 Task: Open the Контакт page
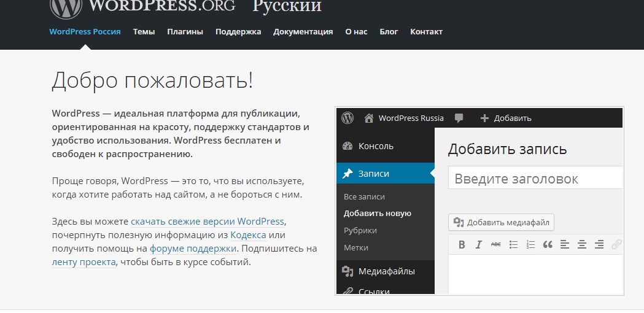(x=426, y=32)
